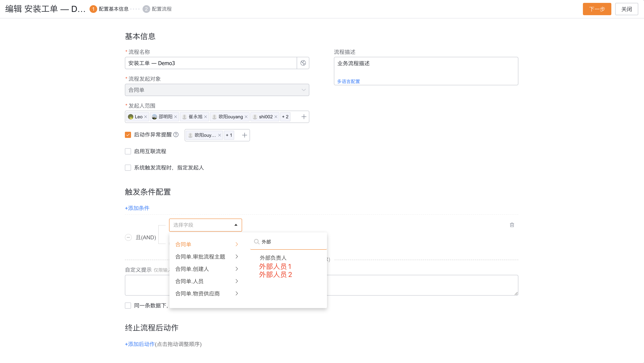The image size is (644, 363).
Task: Click the 下一步 button
Action: 597,9
